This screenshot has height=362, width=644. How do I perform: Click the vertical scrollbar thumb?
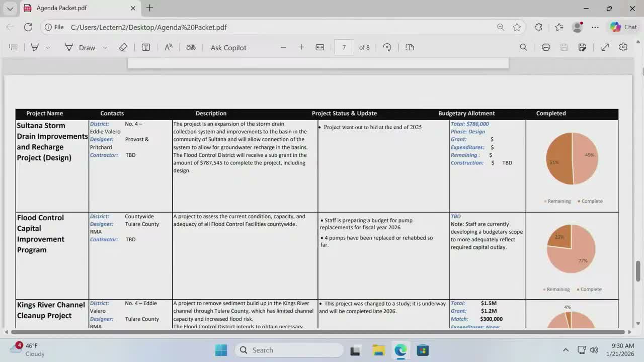638,271
